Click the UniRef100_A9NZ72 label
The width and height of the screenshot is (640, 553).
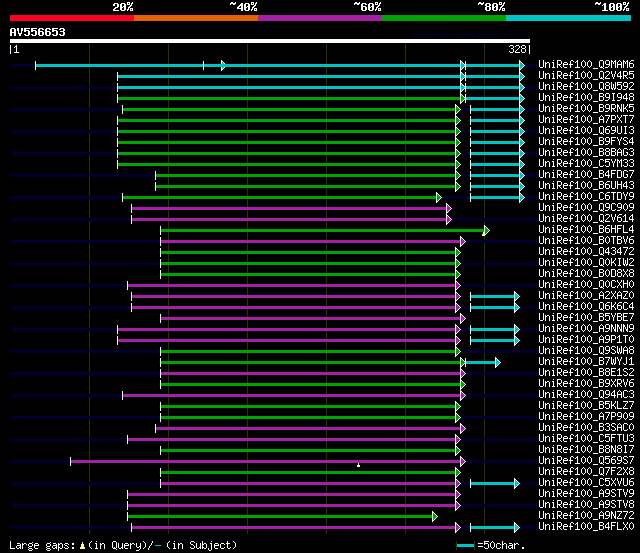coord(586,516)
